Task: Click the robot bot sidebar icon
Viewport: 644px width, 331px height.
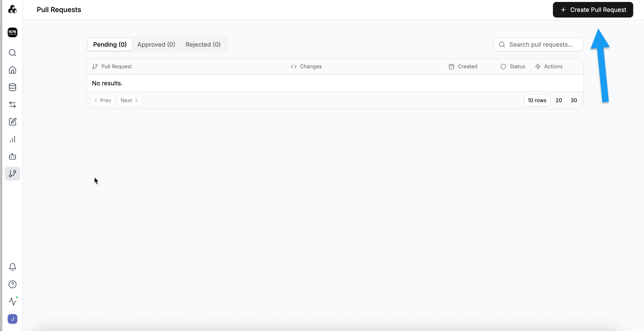Action: coord(13,156)
